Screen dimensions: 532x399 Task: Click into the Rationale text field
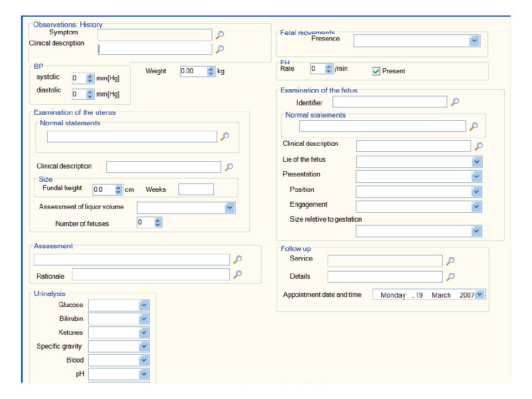(151, 274)
